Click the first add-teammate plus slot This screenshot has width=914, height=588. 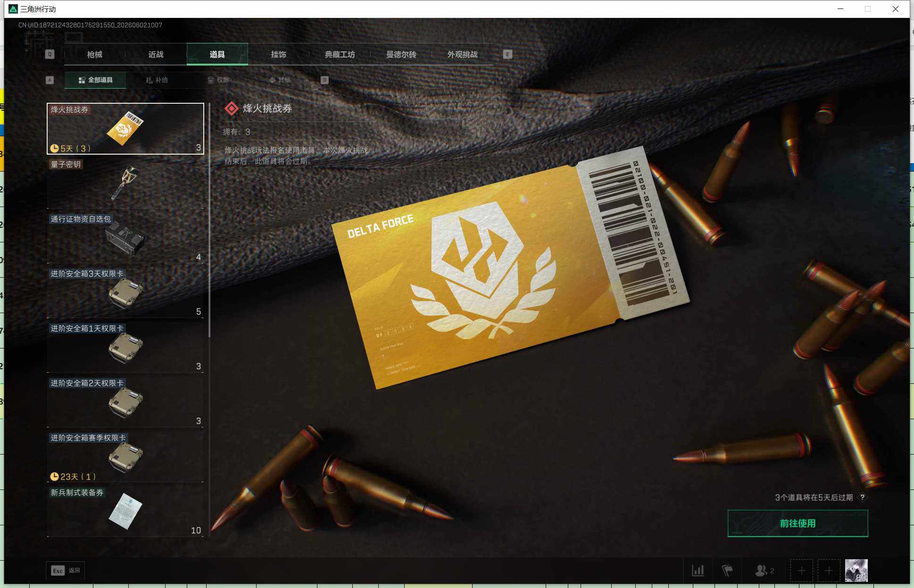click(801, 571)
